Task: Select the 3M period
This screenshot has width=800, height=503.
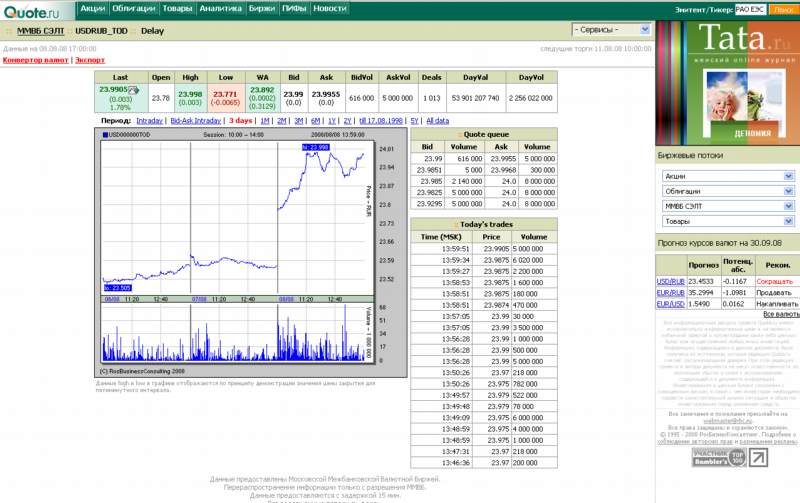Action: (298, 121)
